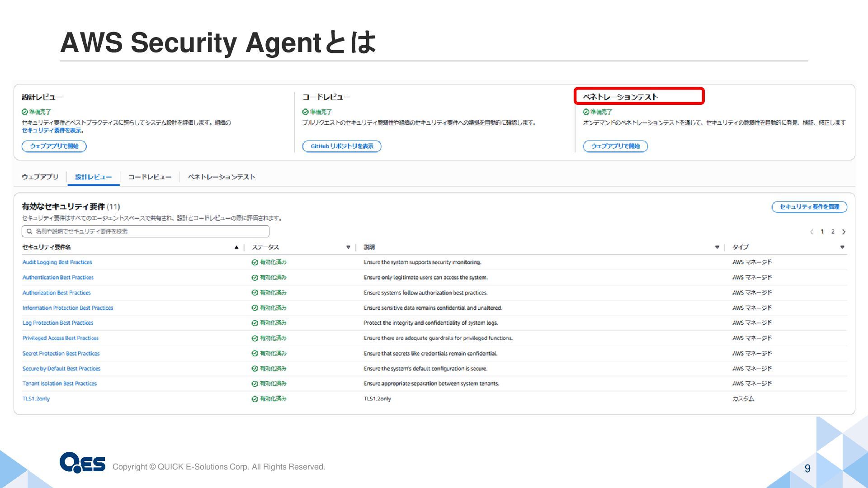
Task: Click the セキュリティ要件を表示 link
Action: (x=52, y=131)
